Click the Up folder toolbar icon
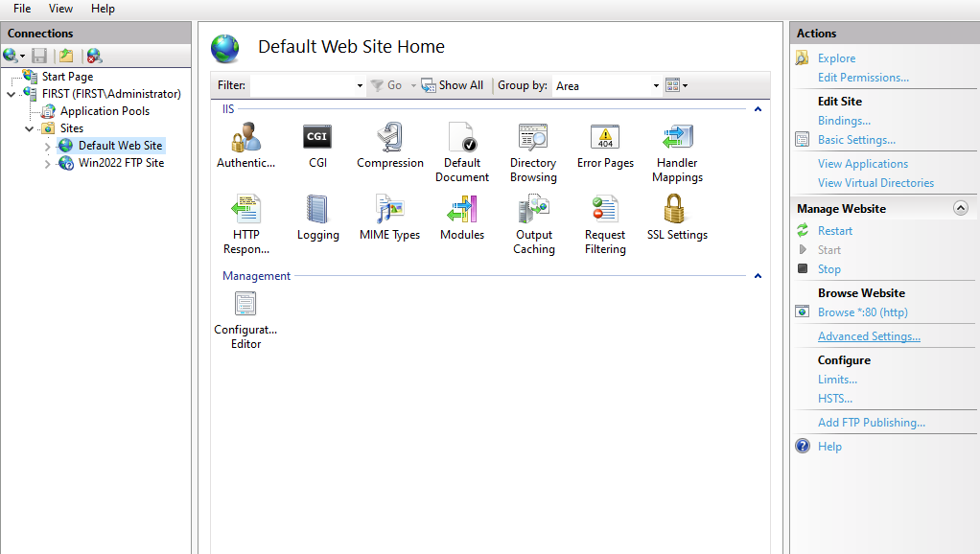This screenshot has width=980, height=554. pyautogui.click(x=66, y=56)
